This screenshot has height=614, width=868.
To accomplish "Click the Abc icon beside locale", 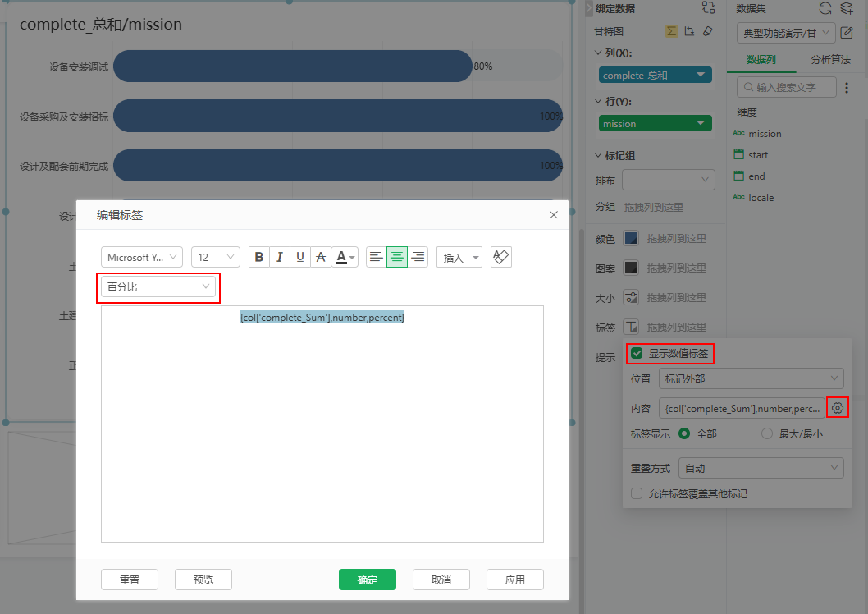I will [738, 197].
